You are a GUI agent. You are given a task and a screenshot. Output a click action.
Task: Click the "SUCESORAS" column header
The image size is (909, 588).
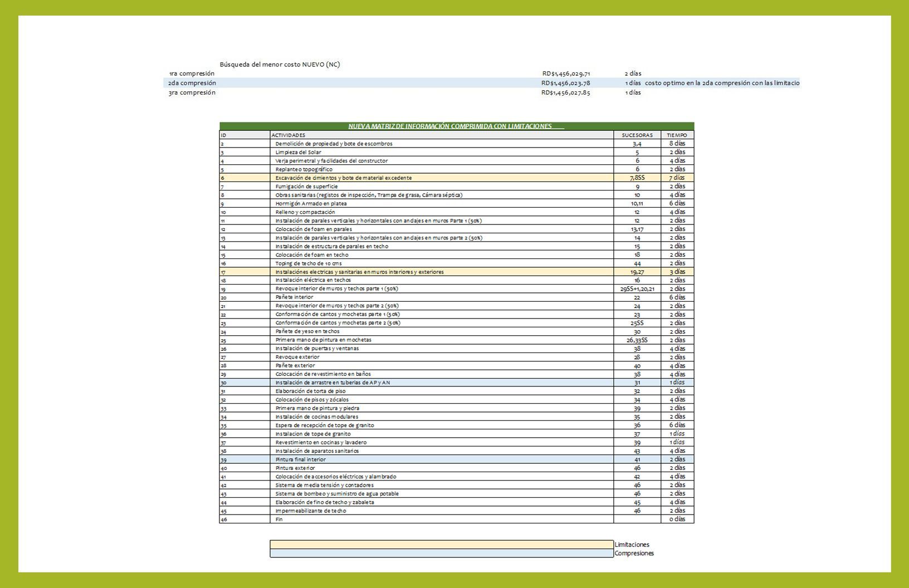pos(637,135)
